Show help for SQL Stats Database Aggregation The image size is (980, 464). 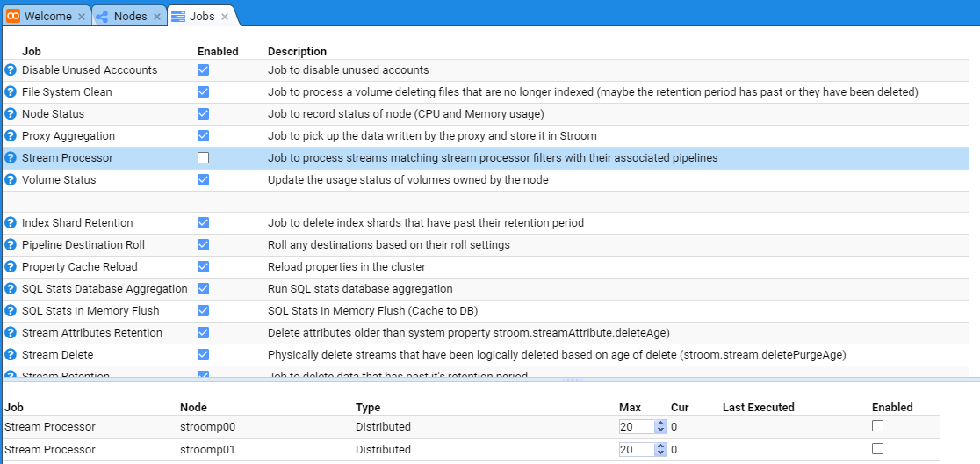[11, 289]
